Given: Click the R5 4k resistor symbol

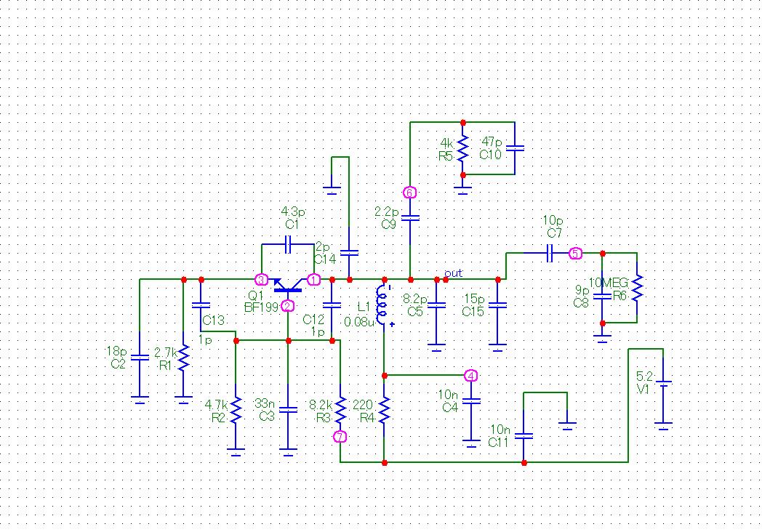Looking at the screenshot, I should 462,148.
